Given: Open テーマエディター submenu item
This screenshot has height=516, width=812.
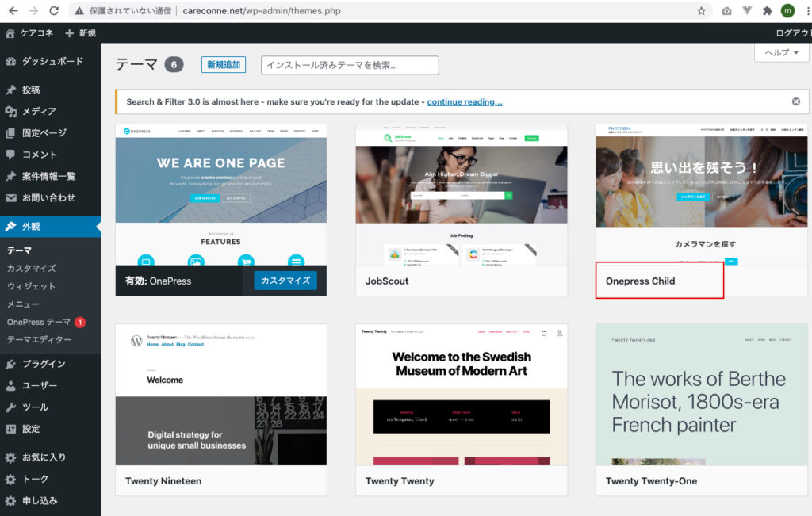Looking at the screenshot, I should (x=39, y=340).
